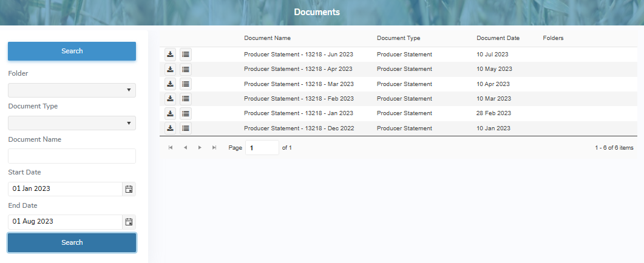Go to the first page of results

(171, 148)
